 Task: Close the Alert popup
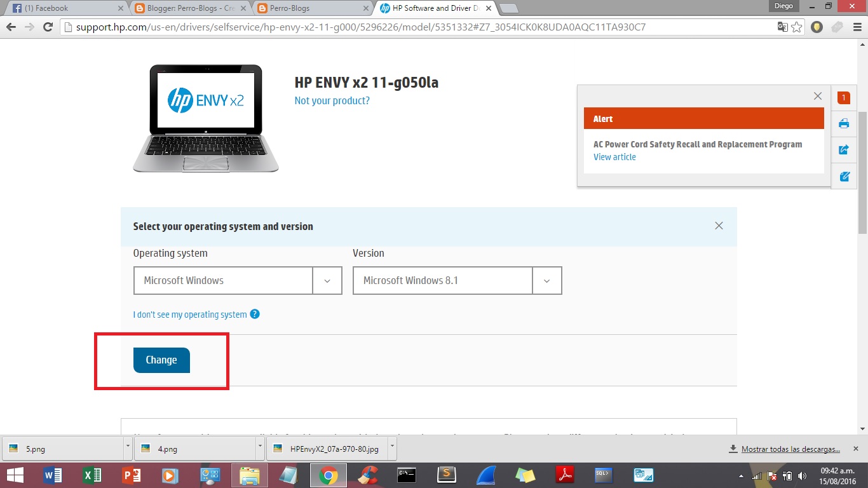[818, 96]
